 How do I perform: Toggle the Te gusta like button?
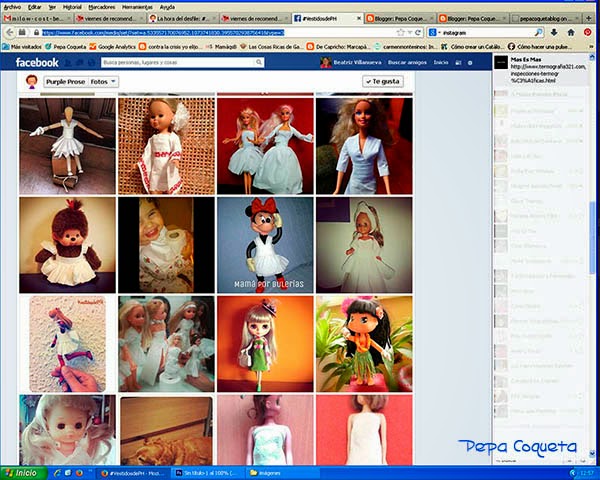coord(383,81)
